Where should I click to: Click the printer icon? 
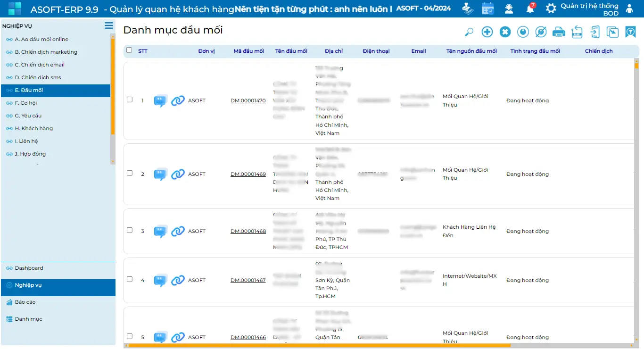pos(559,32)
